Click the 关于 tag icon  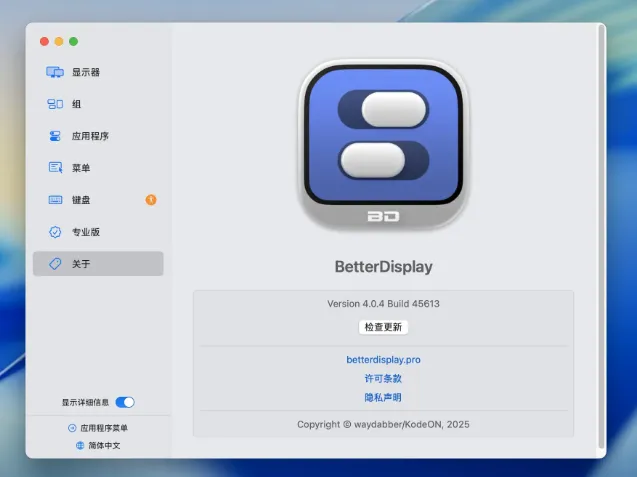(55, 264)
